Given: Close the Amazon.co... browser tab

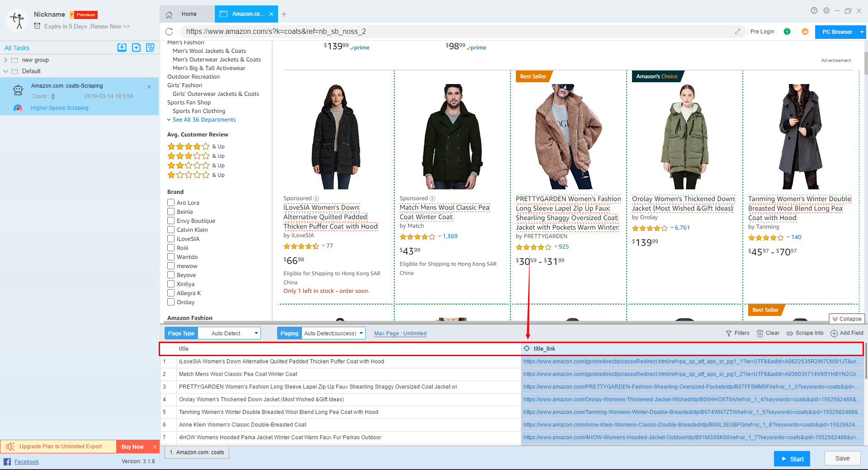Looking at the screenshot, I should click(x=271, y=14).
